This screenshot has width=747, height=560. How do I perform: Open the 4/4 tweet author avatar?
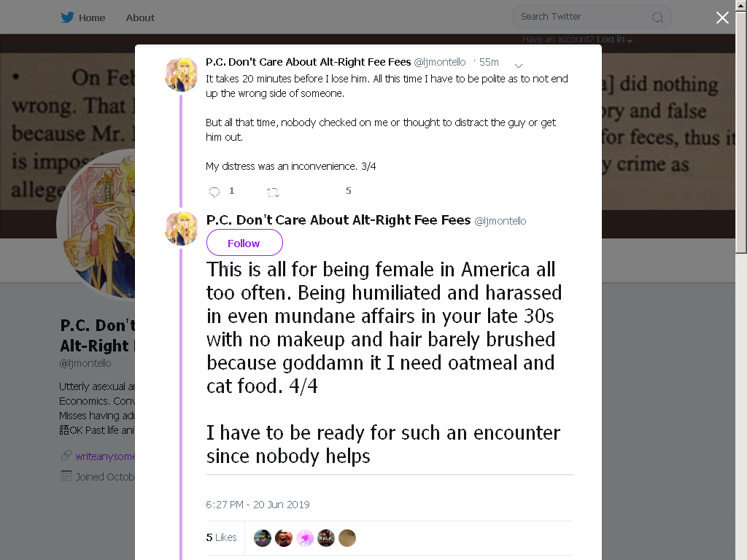point(181,228)
